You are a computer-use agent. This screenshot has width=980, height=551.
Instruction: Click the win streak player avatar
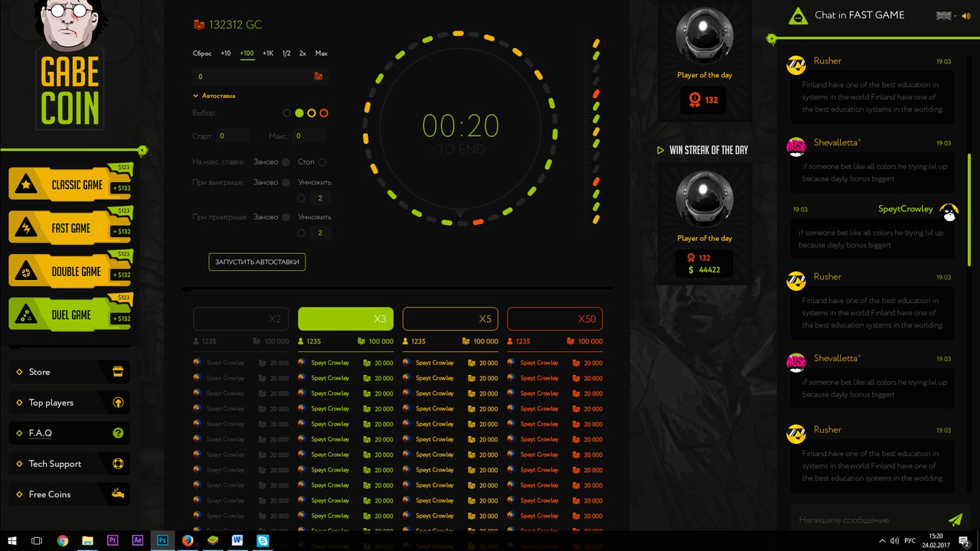[x=704, y=199]
